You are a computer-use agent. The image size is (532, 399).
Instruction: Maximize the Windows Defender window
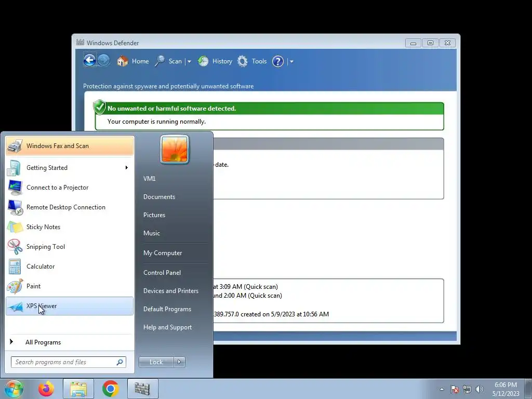430,43
